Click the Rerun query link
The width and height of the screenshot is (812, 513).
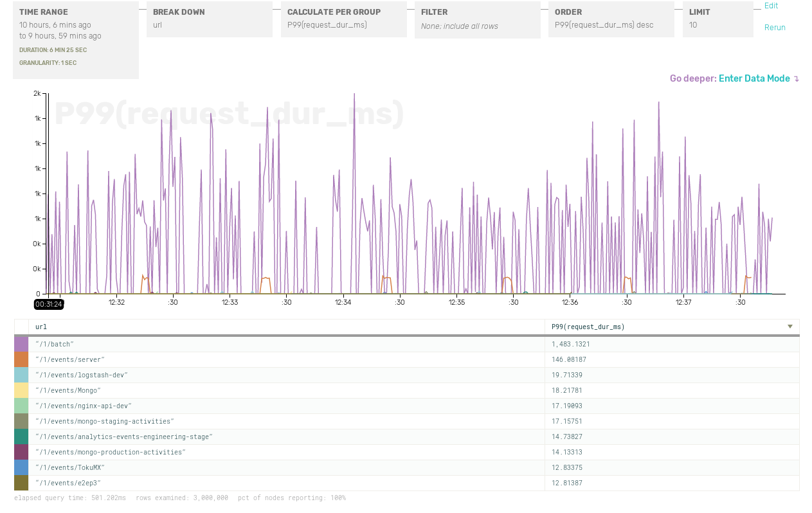pos(775,28)
